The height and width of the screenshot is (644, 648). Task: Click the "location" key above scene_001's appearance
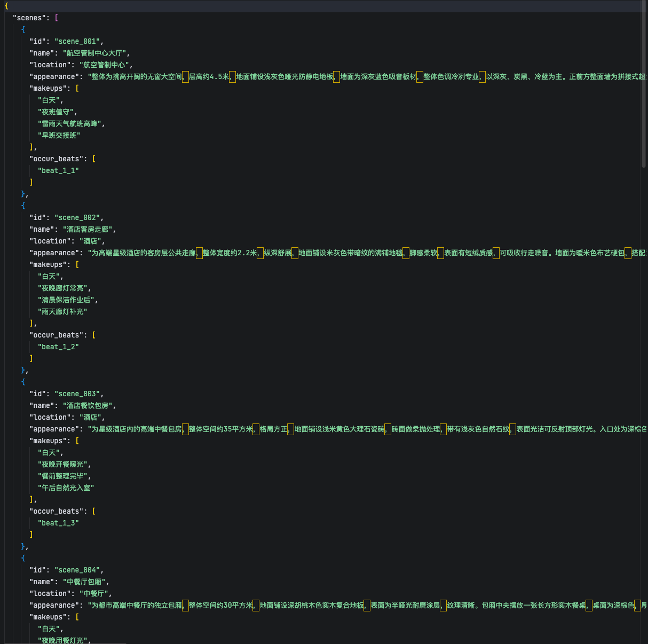click(50, 65)
